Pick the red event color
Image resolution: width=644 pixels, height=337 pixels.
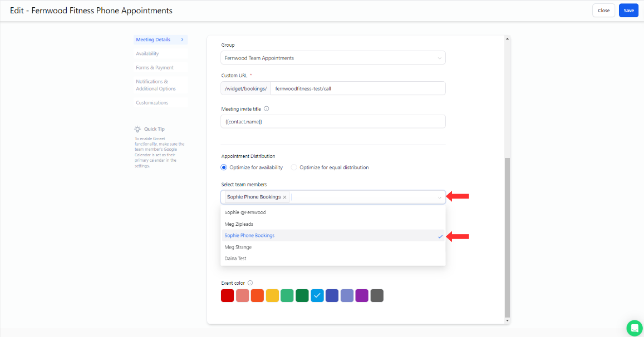(x=228, y=295)
